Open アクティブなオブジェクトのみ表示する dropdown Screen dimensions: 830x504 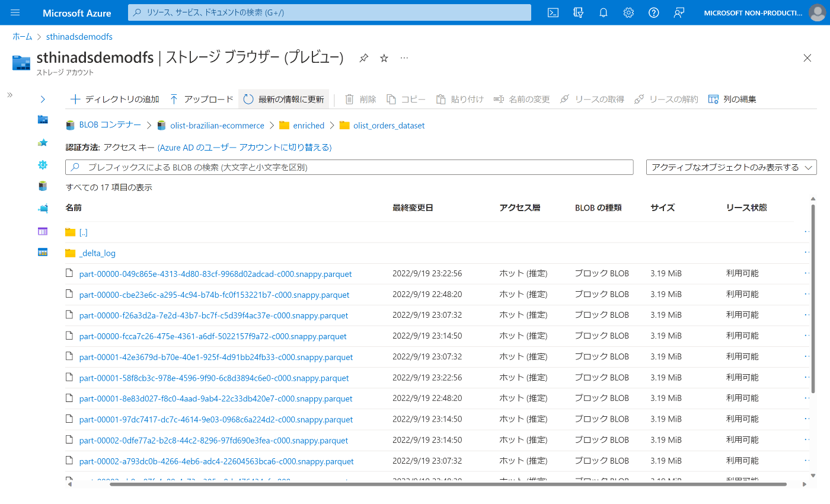click(x=732, y=167)
